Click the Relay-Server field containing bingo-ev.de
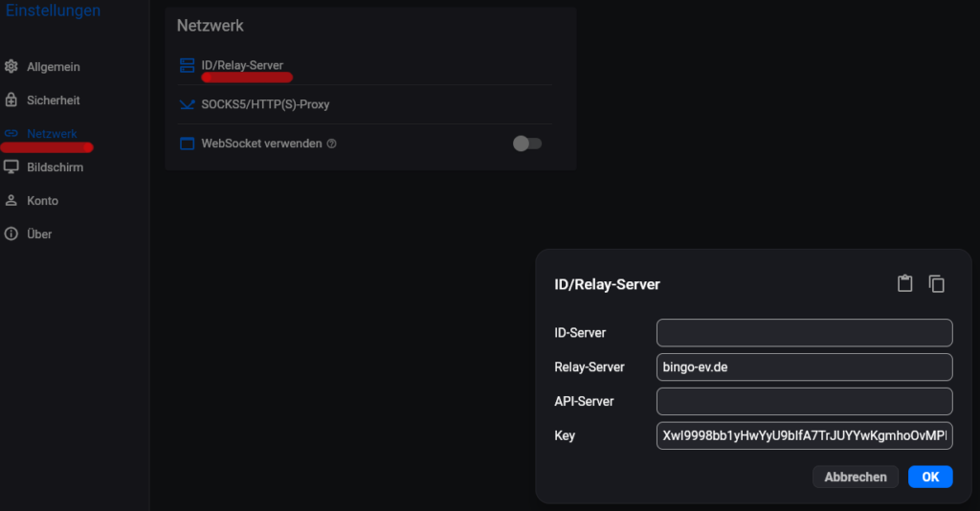This screenshot has width=980, height=511. tap(804, 367)
